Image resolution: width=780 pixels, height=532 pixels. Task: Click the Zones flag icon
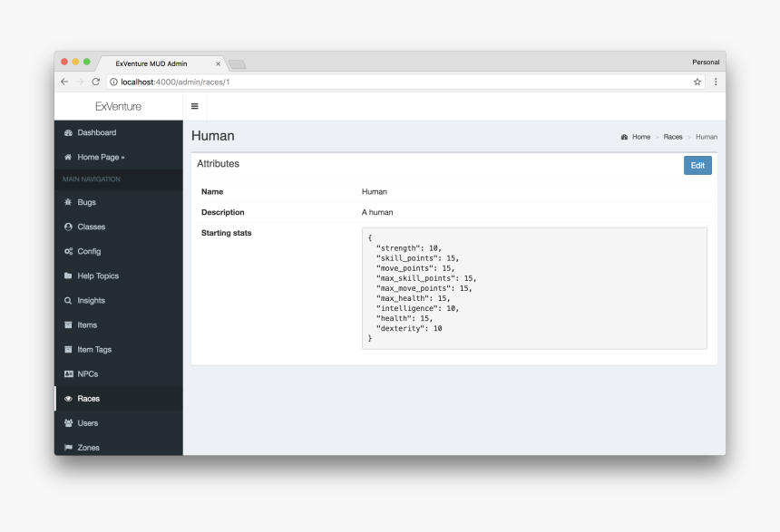tap(68, 448)
